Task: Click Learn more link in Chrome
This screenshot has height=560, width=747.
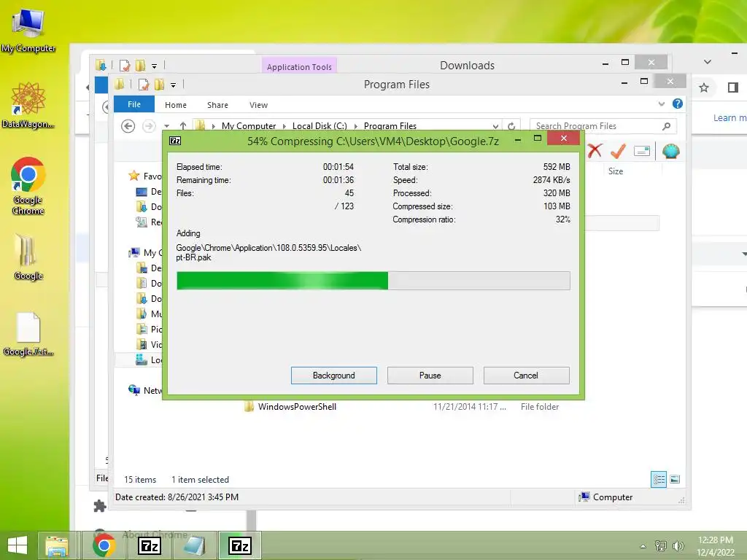Action: [729, 117]
